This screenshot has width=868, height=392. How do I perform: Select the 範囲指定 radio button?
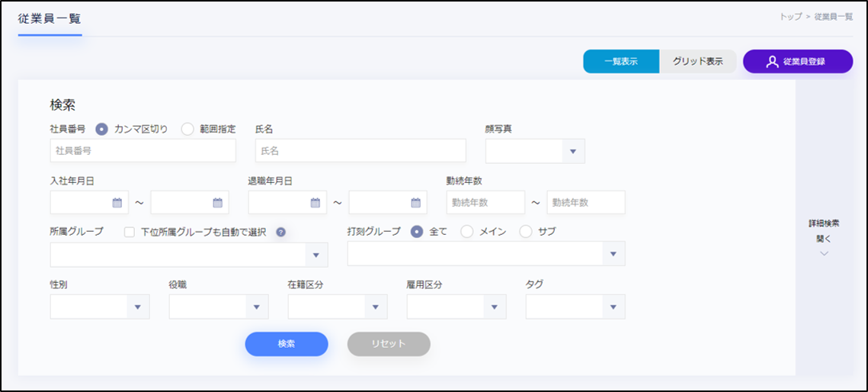[x=187, y=129]
